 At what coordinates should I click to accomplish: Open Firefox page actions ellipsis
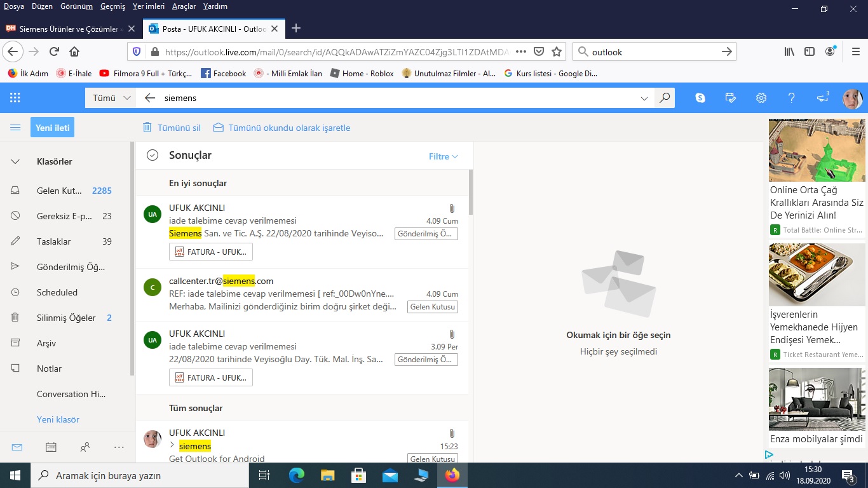(521, 51)
